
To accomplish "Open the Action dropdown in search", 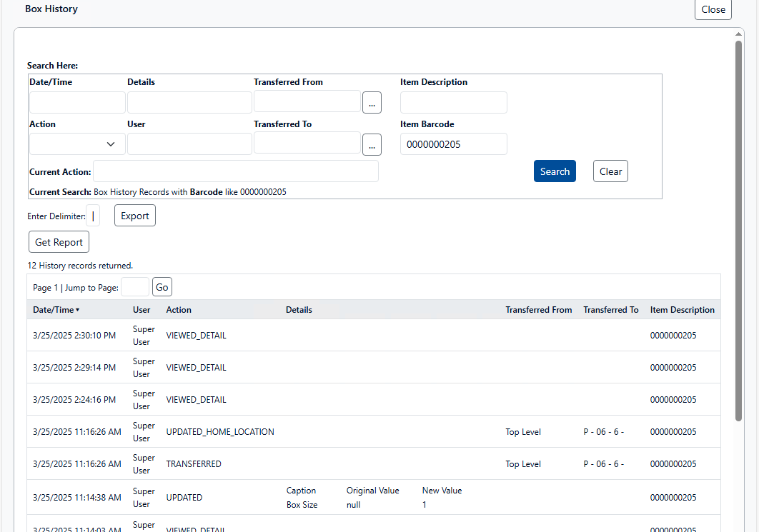I will tap(77, 144).
